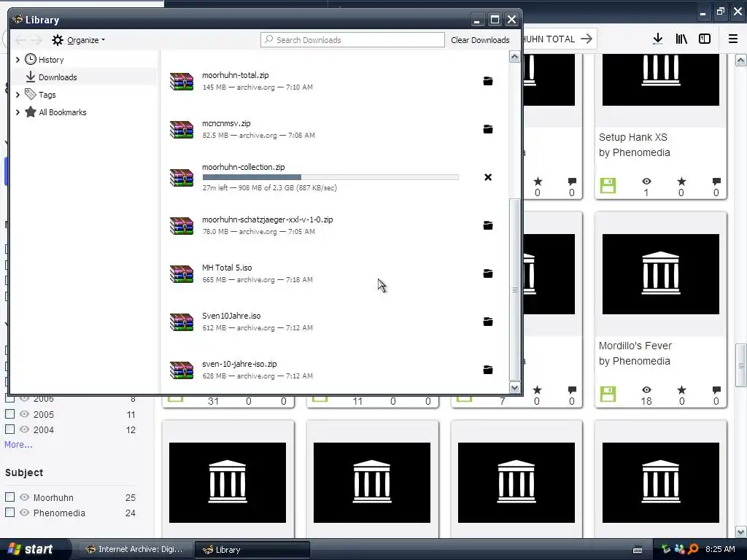Toggle the eye icon next to Phenomedia
Screen dimensions: 747x560
[x=24, y=513]
